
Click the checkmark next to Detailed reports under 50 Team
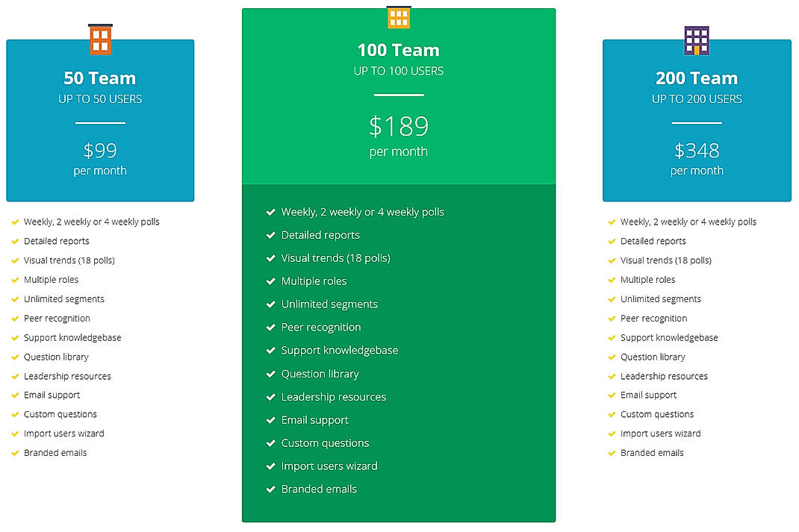pyautogui.click(x=14, y=241)
